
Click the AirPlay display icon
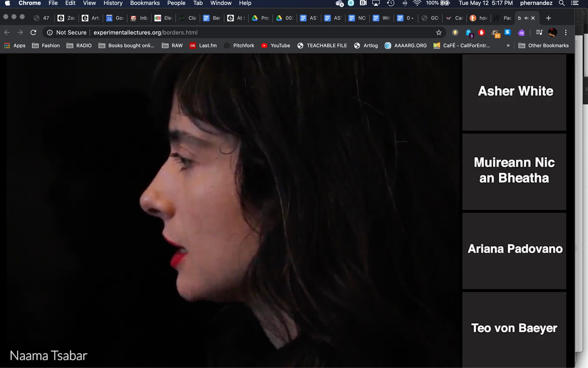(x=376, y=3)
